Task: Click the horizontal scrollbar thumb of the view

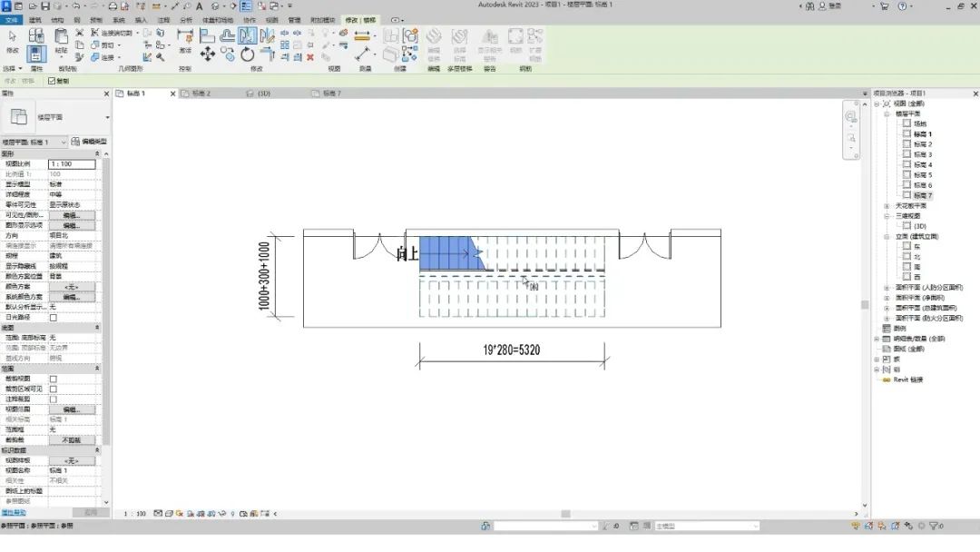Action: point(565,514)
